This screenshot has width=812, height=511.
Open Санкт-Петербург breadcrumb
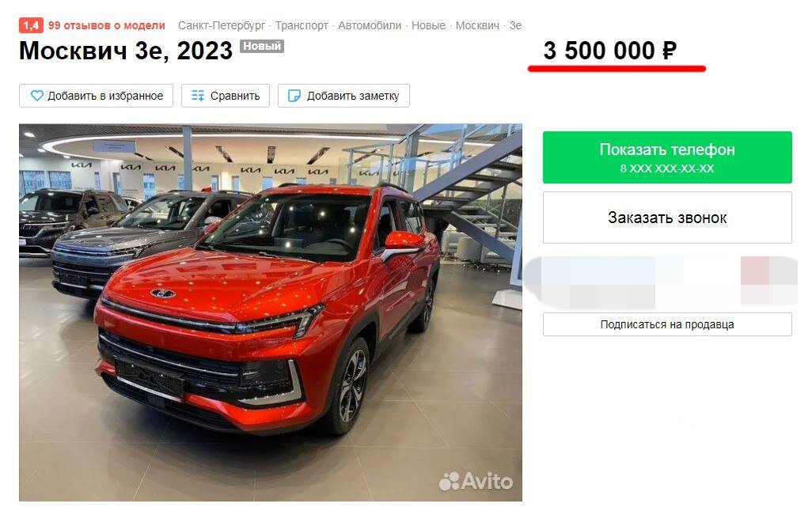(x=221, y=25)
